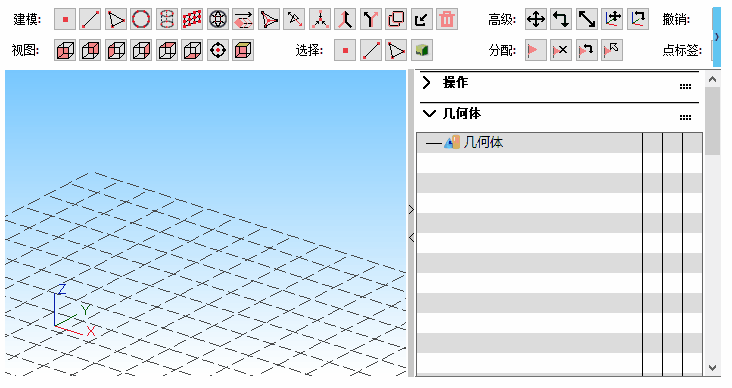Enable point selection mode

pyautogui.click(x=345, y=50)
